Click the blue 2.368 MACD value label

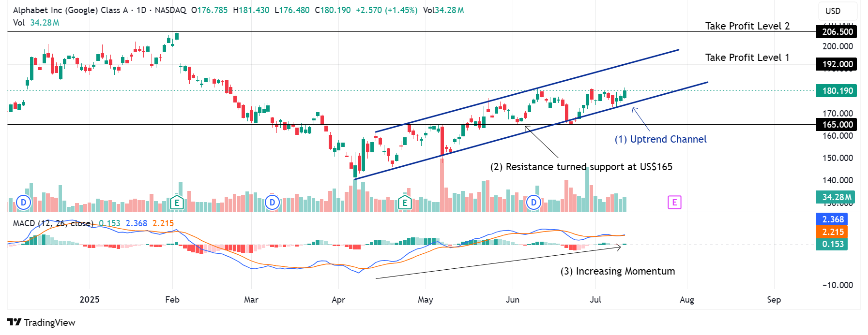(x=832, y=219)
